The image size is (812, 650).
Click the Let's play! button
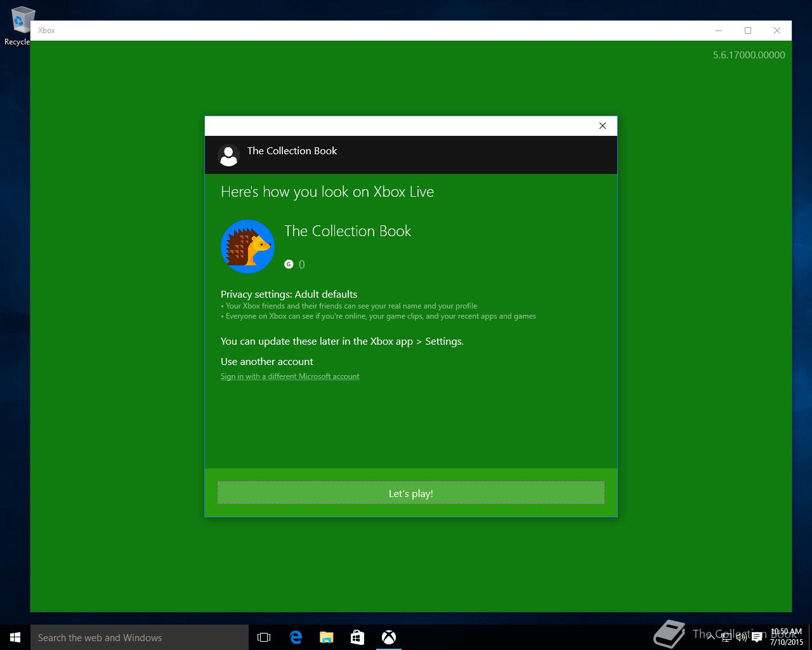(411, 493)
